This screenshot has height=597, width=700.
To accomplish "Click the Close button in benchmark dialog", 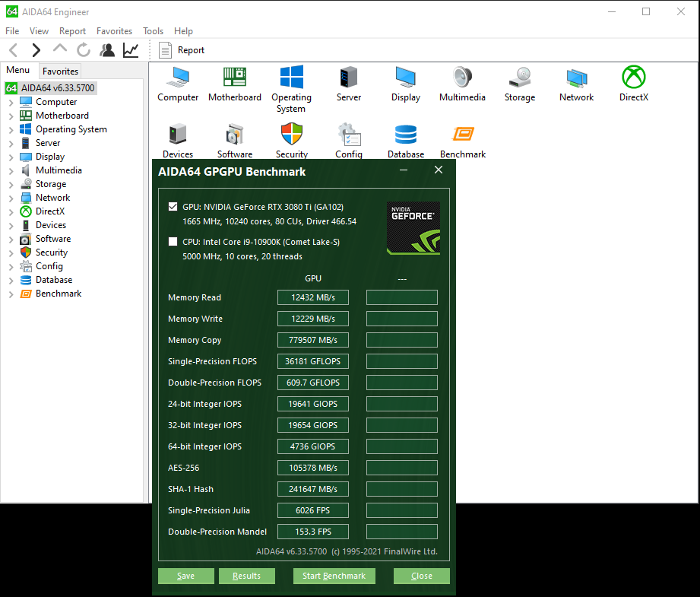I will (x=421, y=576).
